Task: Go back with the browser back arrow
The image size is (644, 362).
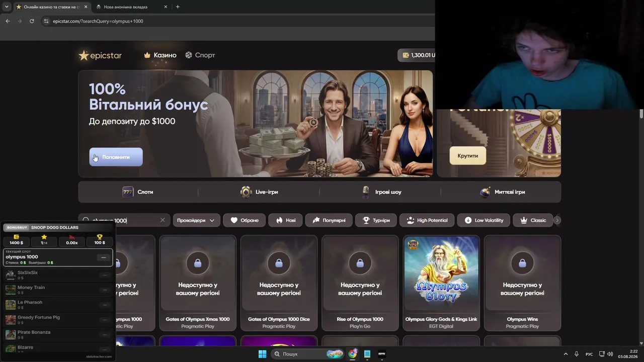Action: pos(8,21)
